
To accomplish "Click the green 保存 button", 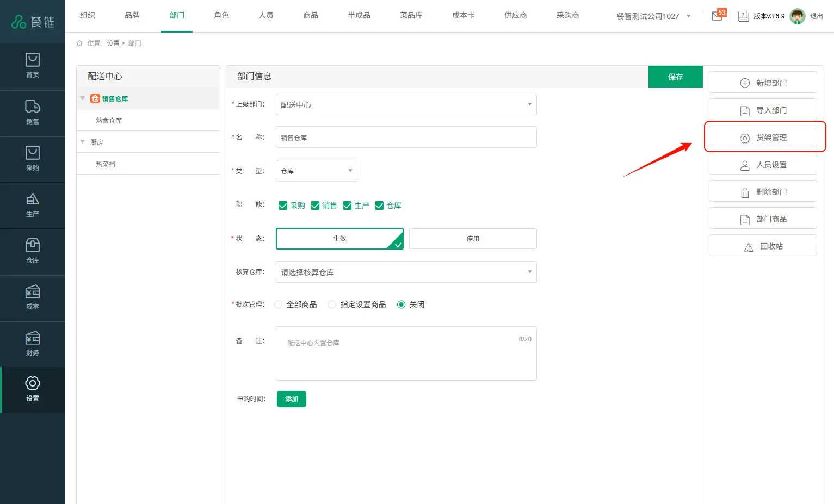I will click(x=675, y=77).
